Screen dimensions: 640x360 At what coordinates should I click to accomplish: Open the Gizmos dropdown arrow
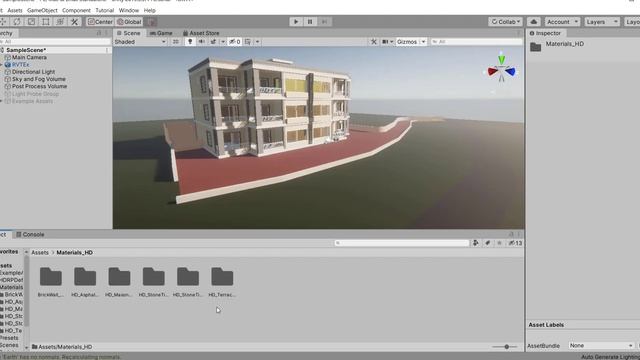423,42
